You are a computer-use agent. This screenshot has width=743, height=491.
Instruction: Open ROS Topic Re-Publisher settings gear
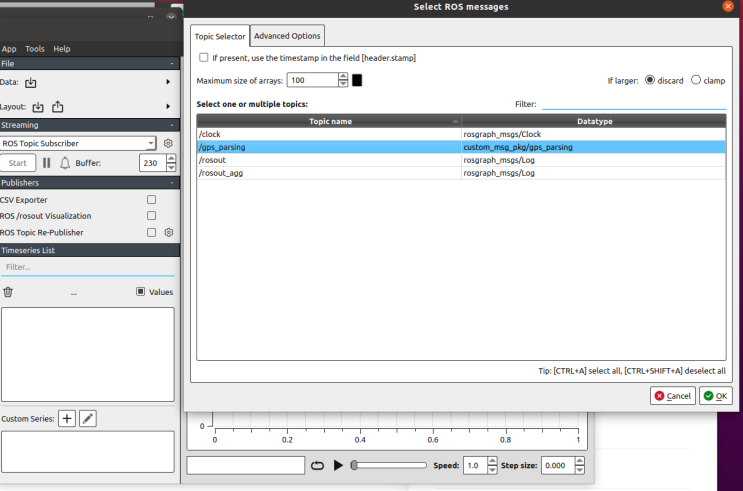click(169, 232)
